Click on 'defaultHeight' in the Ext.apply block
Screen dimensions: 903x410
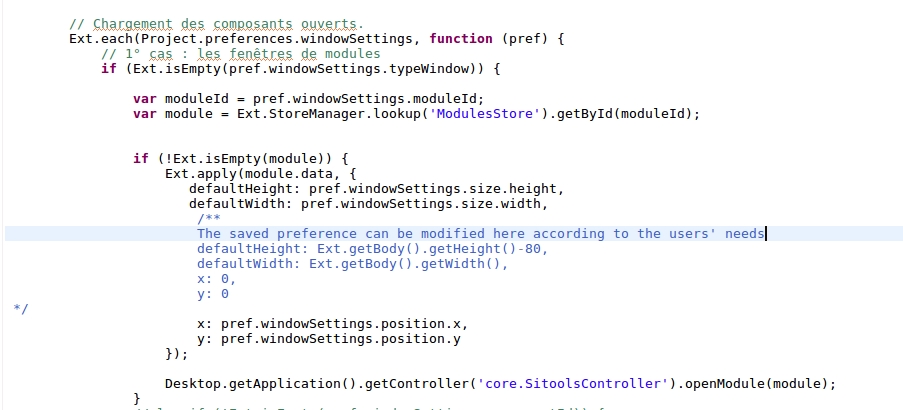click(x=241, y=189)
